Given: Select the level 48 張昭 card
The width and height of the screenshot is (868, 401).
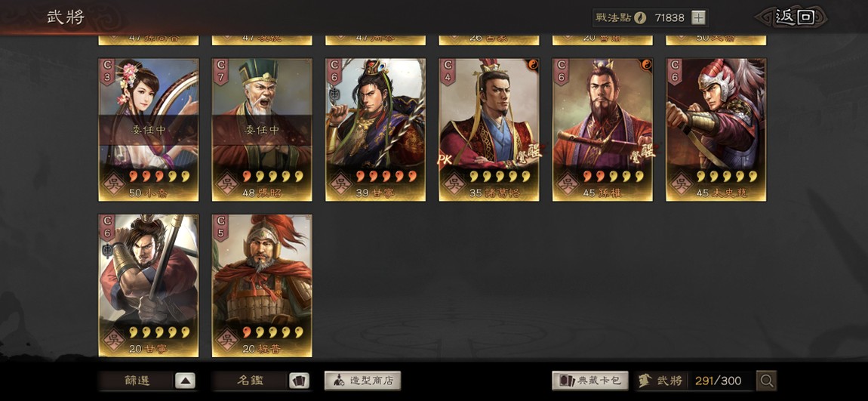Looking at the screenshot, I should tap(262, 130).
